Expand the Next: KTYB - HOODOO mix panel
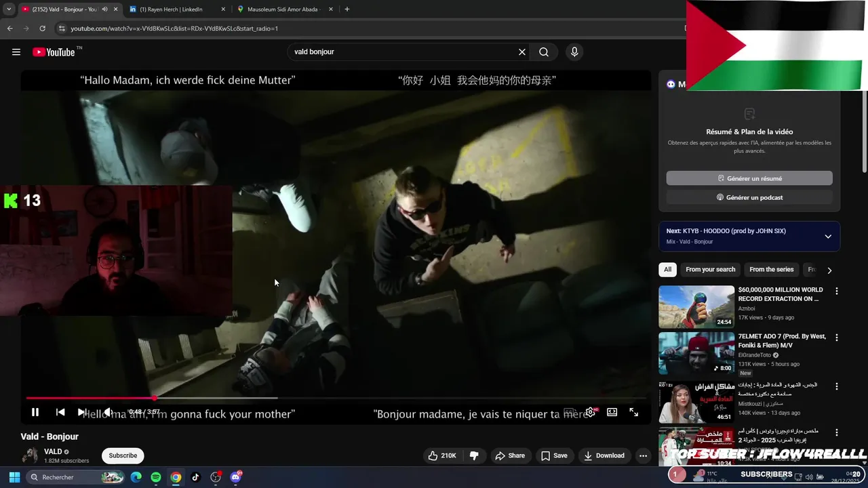Viewport: 868px width, 488px height. tap(828, 237)
